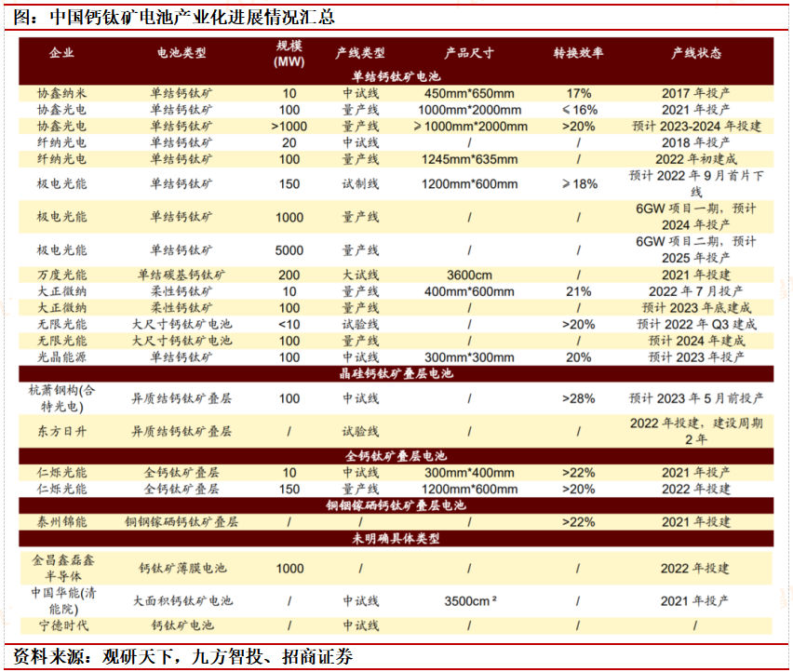This screenshot has height=672, width=793.
Task: Select the 电池类型 column header
Action: (x=181, y=53)
